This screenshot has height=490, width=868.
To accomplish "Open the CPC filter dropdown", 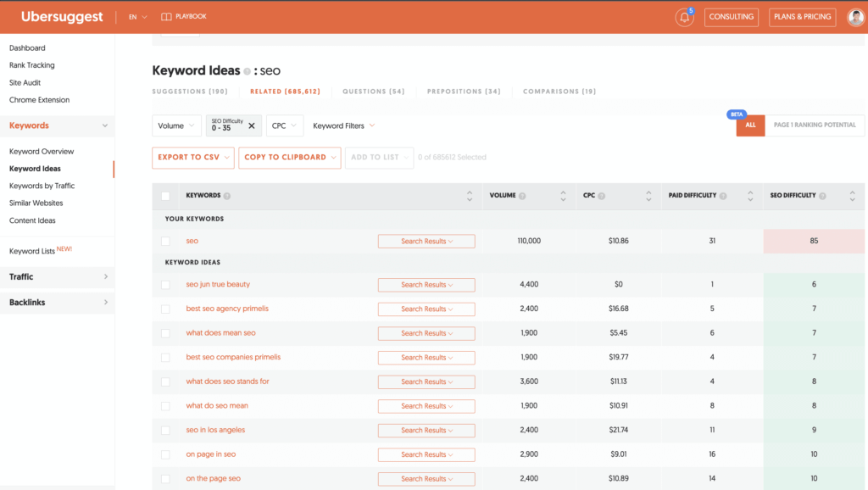I will (285, 125).
